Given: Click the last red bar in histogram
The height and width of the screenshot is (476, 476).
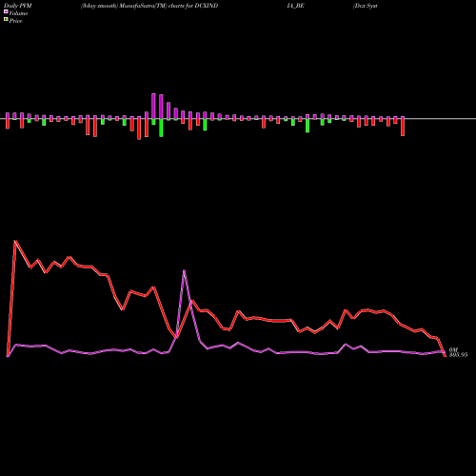Looking at the screenshot, I should point(403,127).
